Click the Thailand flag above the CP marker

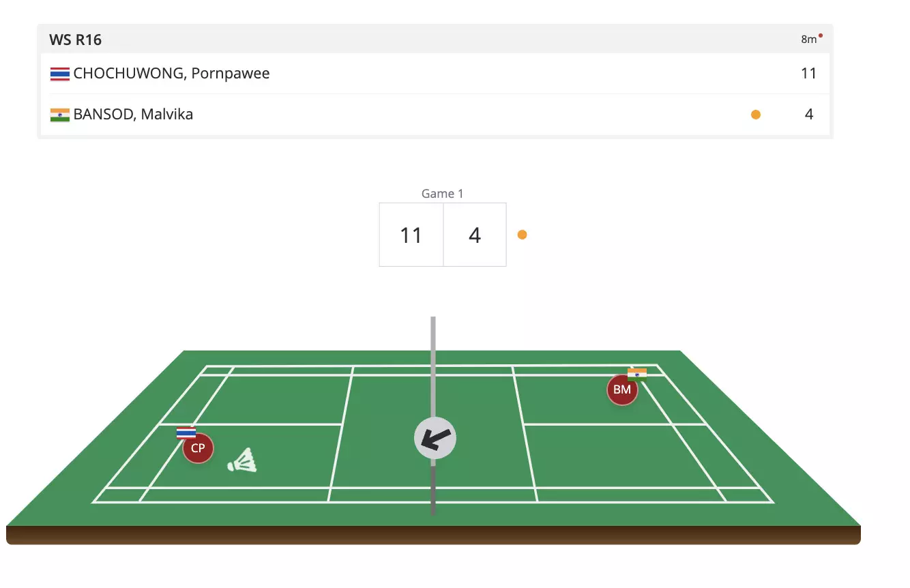tap(186, 432)
